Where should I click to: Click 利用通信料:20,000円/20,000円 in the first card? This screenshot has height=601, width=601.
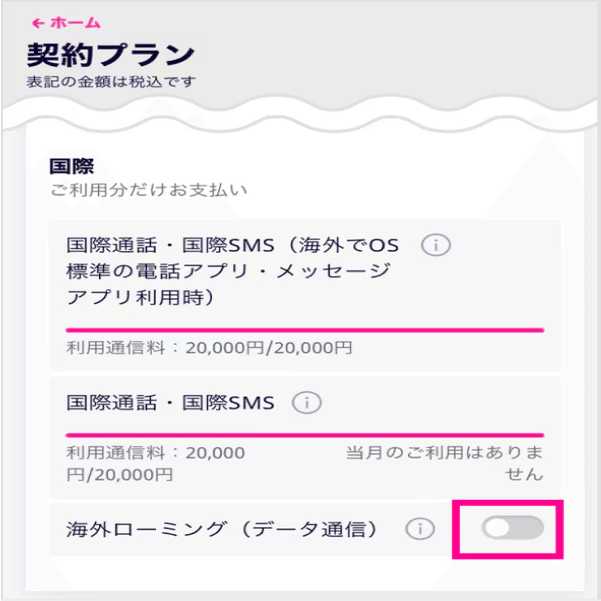click(209, 348)
